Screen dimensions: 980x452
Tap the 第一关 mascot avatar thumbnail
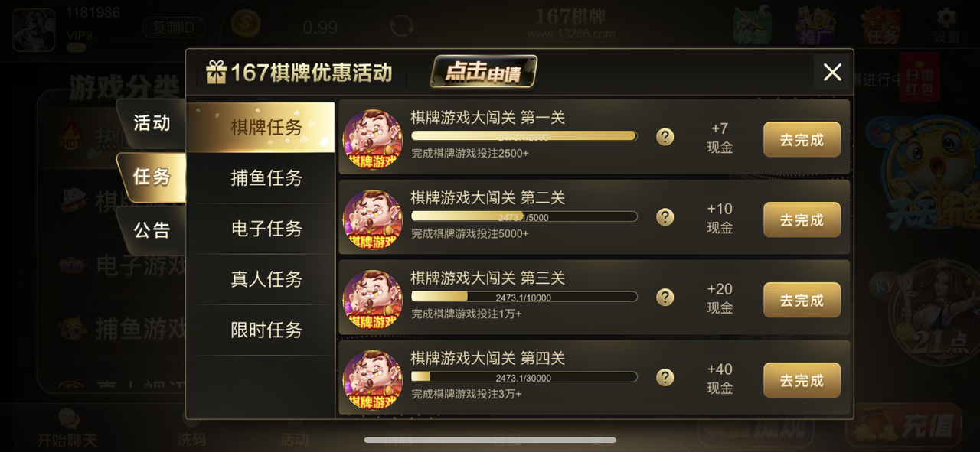[x=373, y=139]
